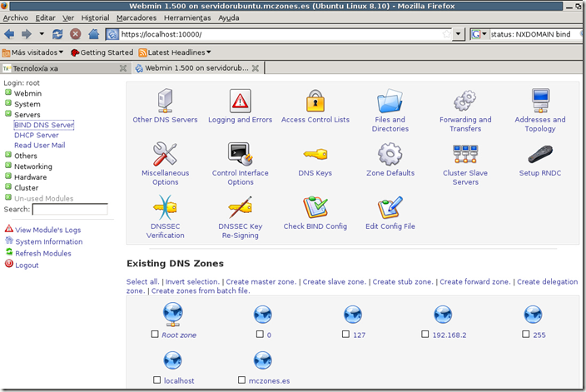Expand the System category in sidebar
Viewport: 586px width, 392px height.
[8, 102]
